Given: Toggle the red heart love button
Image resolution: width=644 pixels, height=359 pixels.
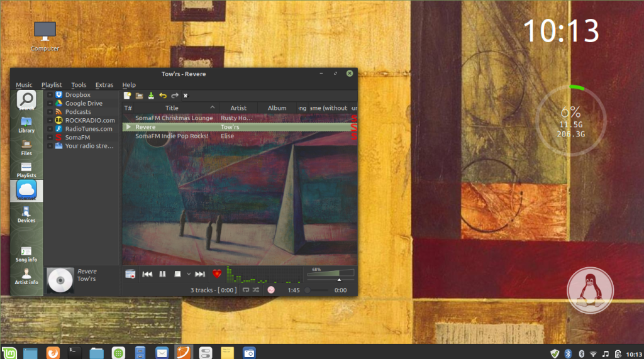Looking at the screenshot, I should click(217, 274).
